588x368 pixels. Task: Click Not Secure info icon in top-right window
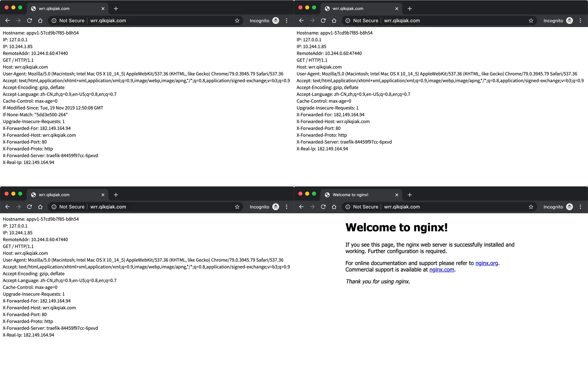coord(348,20)
